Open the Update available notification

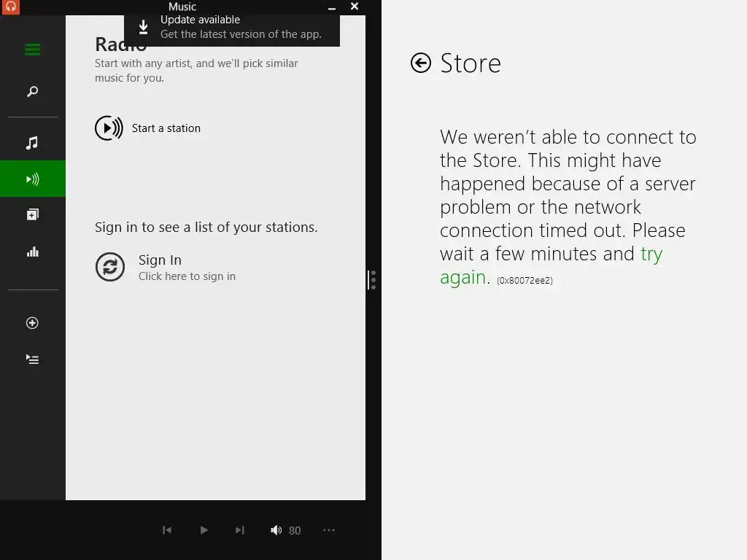pos(232,29)
